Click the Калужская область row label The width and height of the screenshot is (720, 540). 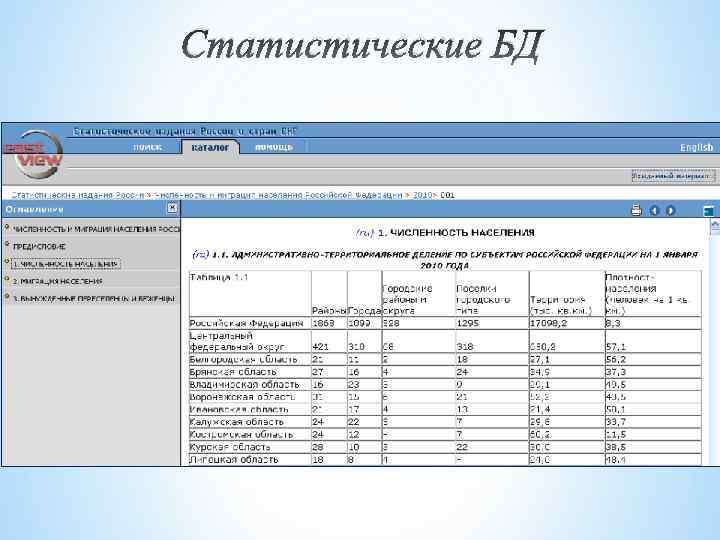(x=236, y=422)
